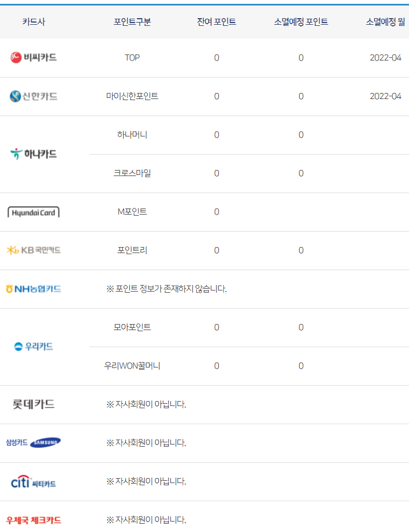Click the Shinhan Card (신한카드) logo

33,96
